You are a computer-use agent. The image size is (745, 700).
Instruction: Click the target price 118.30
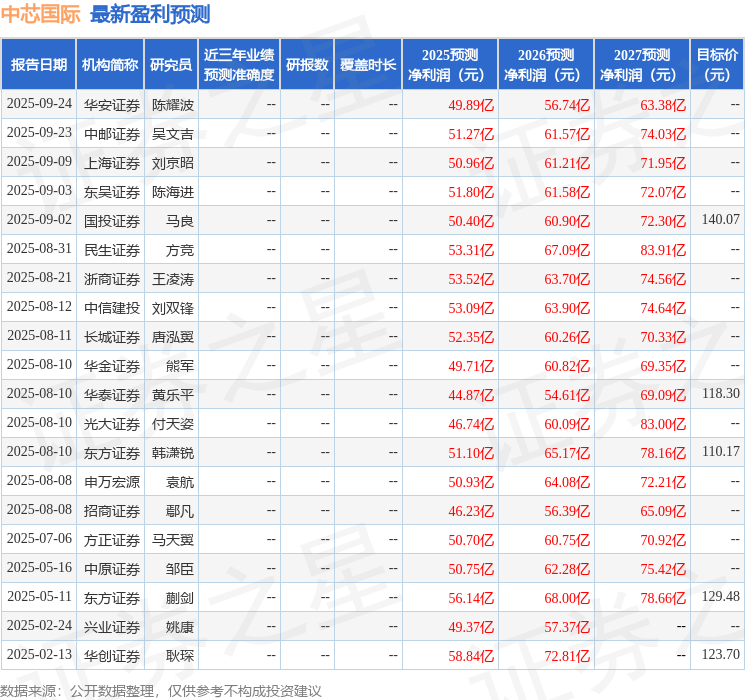click(x=721, y=393)
